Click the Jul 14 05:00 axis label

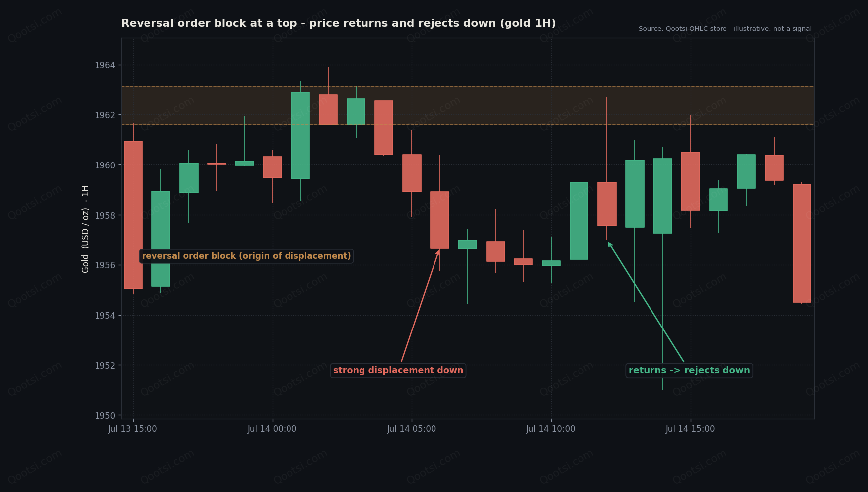[x=412, y=429]
